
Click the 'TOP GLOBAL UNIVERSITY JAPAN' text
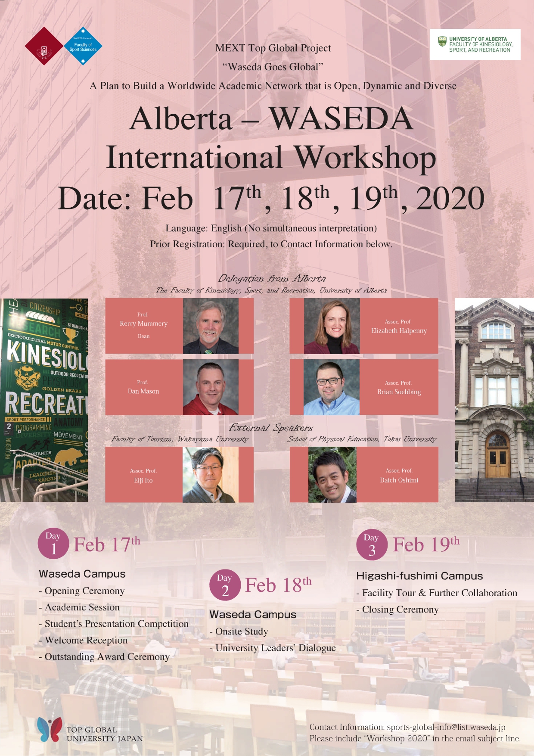[105, 734]
